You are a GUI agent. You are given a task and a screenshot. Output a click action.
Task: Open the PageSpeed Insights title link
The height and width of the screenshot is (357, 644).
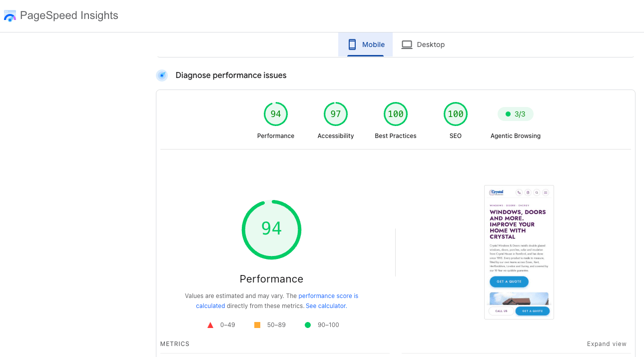[69, 15]
